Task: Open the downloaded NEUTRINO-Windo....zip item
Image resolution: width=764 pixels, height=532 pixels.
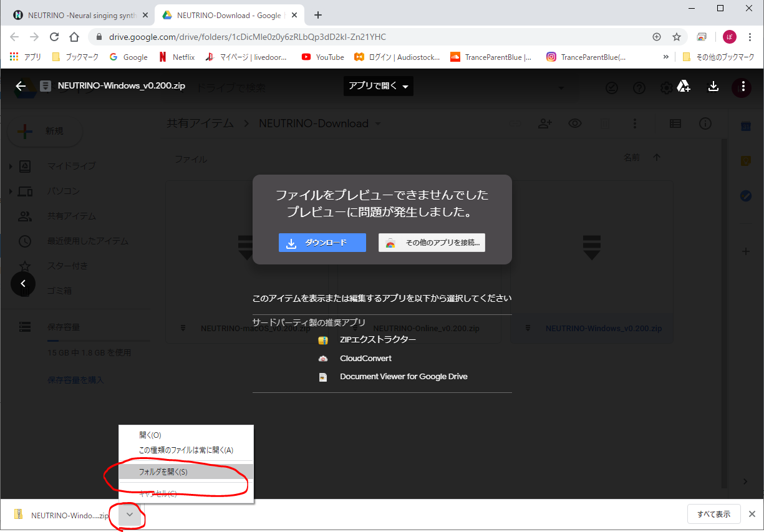Action: 62,515
